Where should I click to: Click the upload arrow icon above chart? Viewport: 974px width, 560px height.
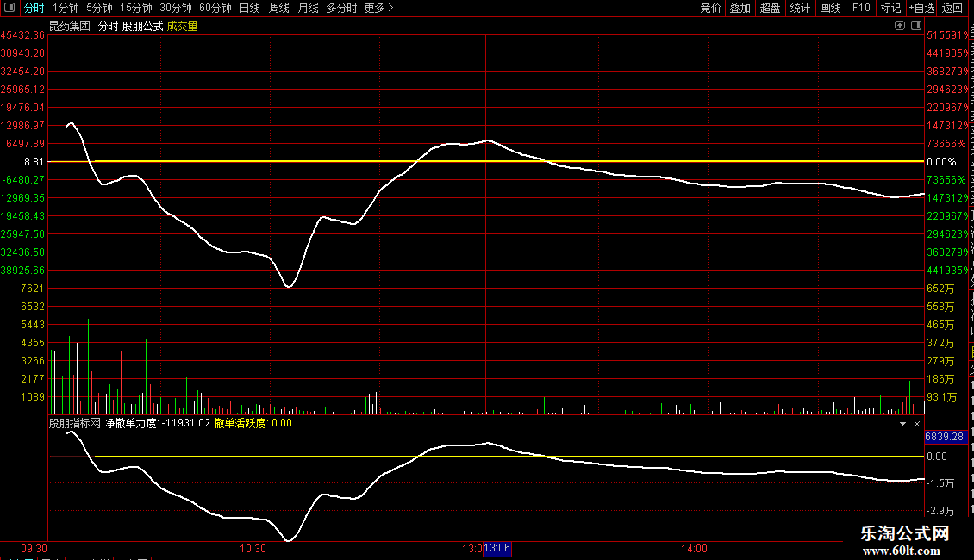[x=900, y=26]
